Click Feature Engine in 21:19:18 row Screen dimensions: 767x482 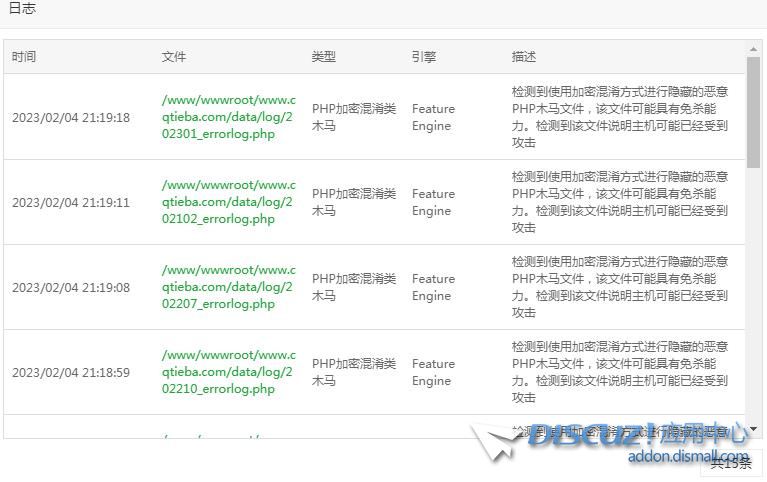coord(433,117)
